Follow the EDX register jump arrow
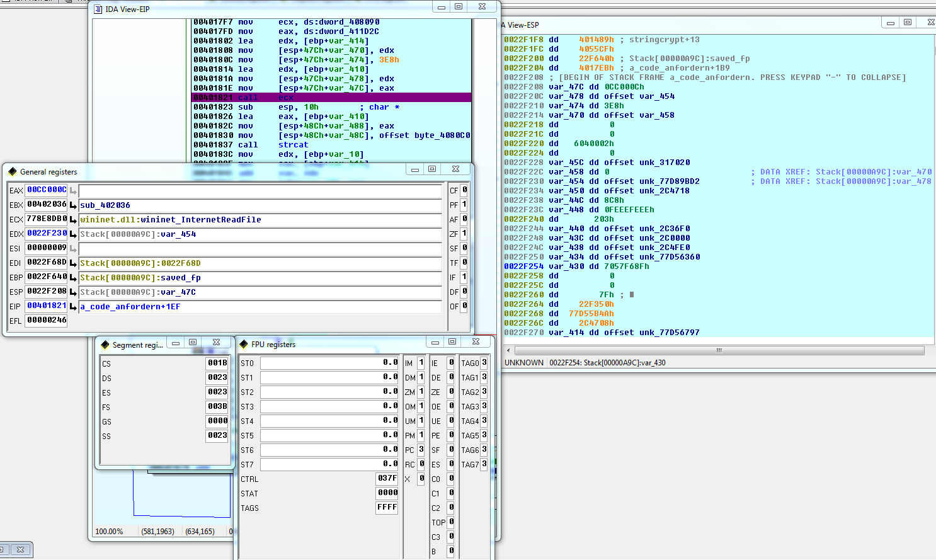 coord(73,234)
